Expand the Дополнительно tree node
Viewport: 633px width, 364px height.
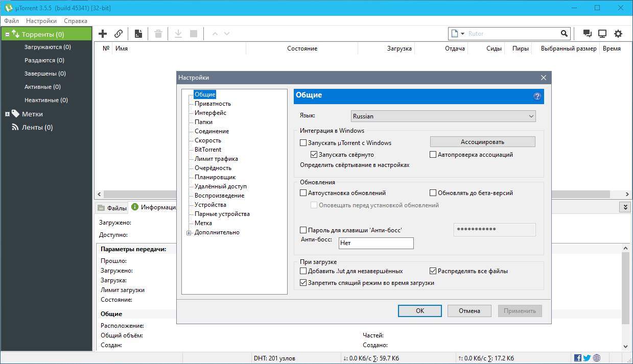189,233
